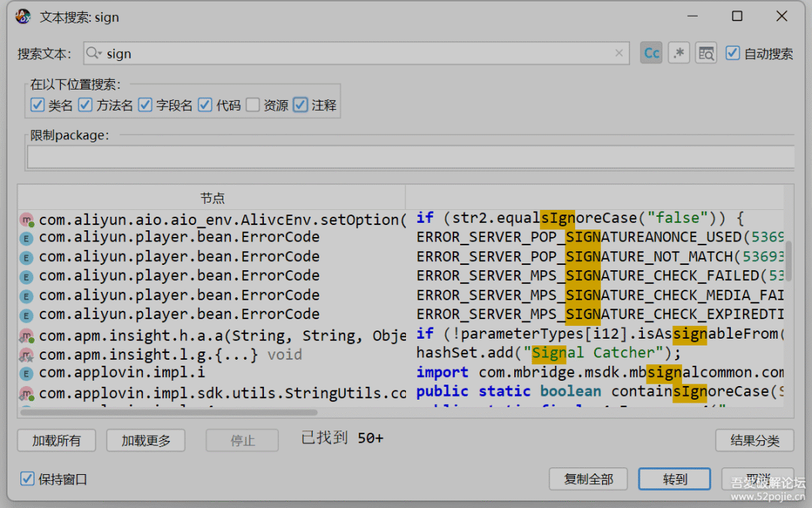Enable the 资源 search location checkbox
This screenshot has width=812, height=508.
click(x=253, y=105)
